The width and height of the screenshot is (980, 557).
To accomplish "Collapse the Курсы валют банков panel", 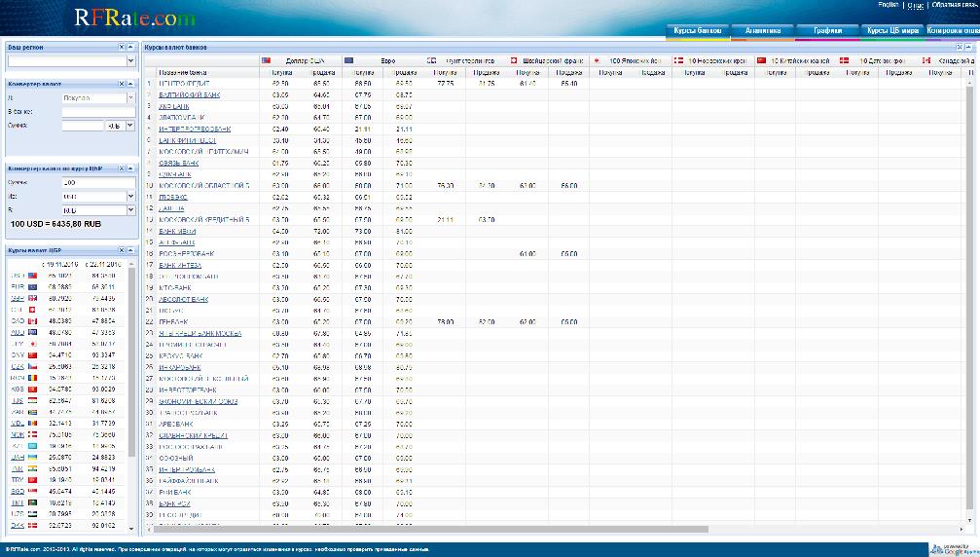I will (x=968, y=47).
